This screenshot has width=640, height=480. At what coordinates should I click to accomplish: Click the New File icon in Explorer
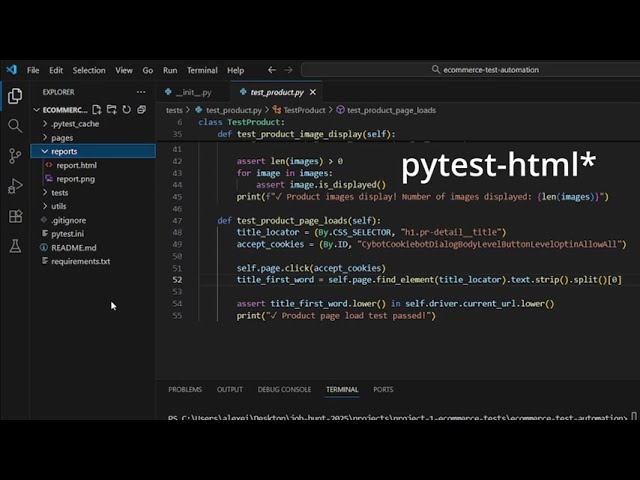(x=97, y=109)
